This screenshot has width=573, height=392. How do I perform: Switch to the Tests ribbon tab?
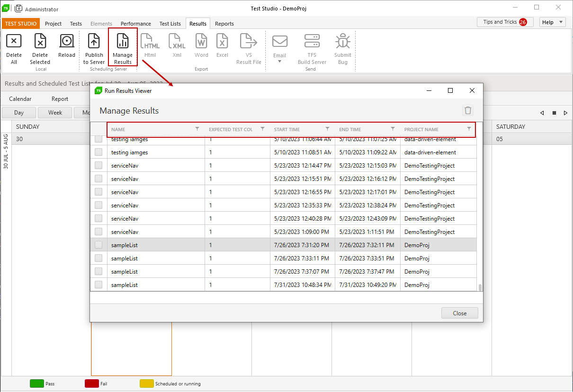tap(76, 24)
